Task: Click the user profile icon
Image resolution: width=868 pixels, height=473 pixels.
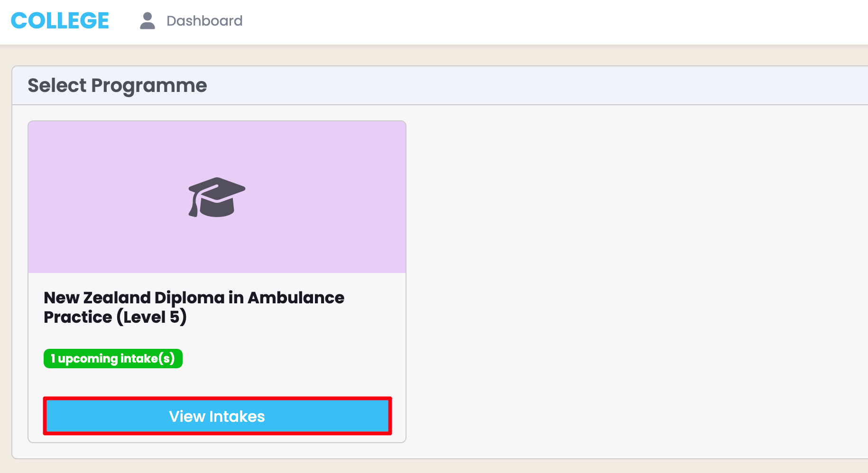Action: 148,21
